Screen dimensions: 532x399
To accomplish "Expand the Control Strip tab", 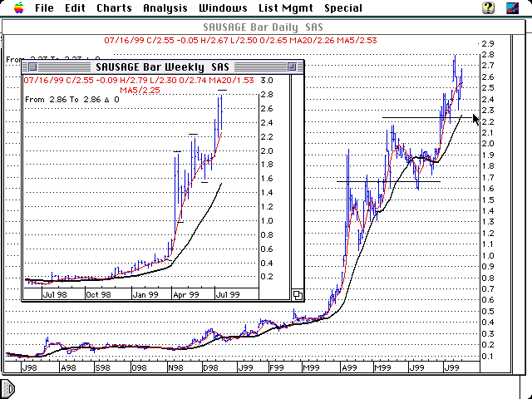I will (7, 388).
